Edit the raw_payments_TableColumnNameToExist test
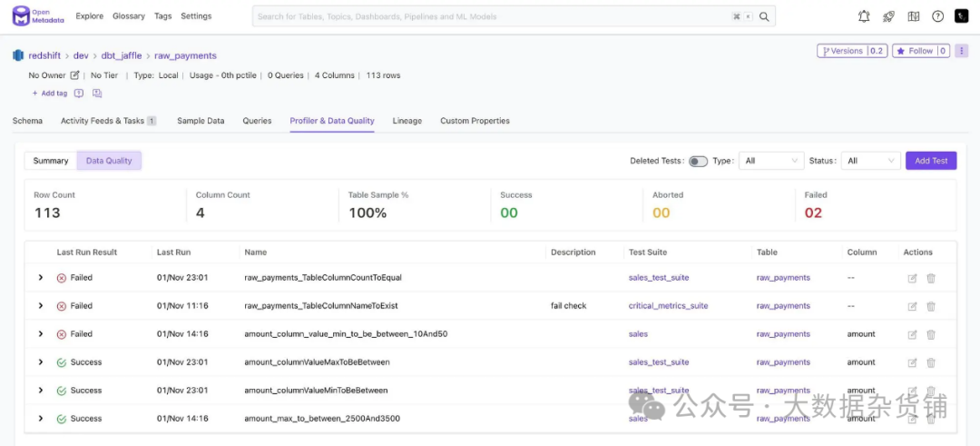 [912, 306]
